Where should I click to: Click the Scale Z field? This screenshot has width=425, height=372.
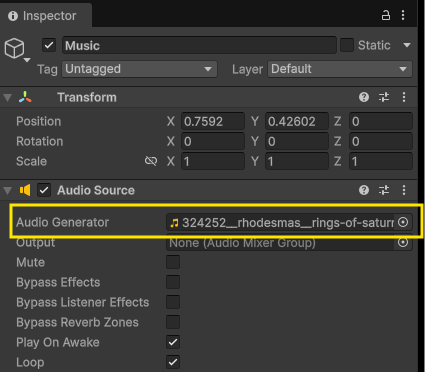click(x=381, y=161)
